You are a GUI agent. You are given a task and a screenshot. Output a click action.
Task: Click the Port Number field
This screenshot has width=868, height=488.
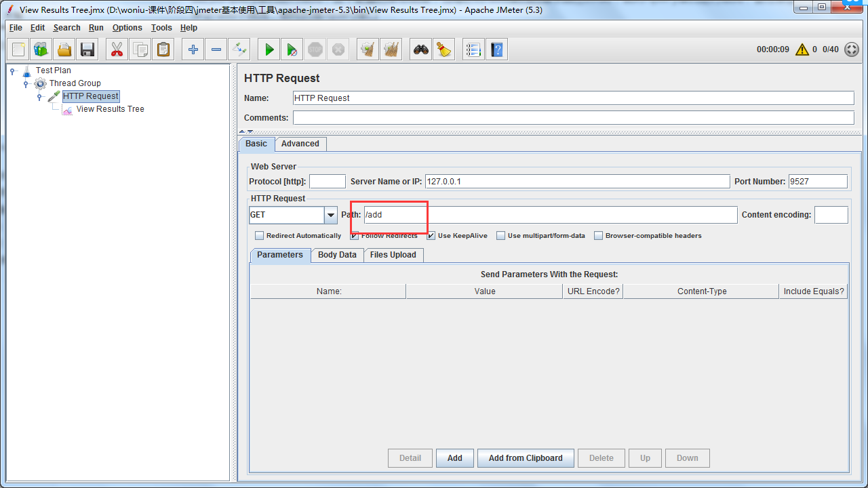tap(818, 182)
